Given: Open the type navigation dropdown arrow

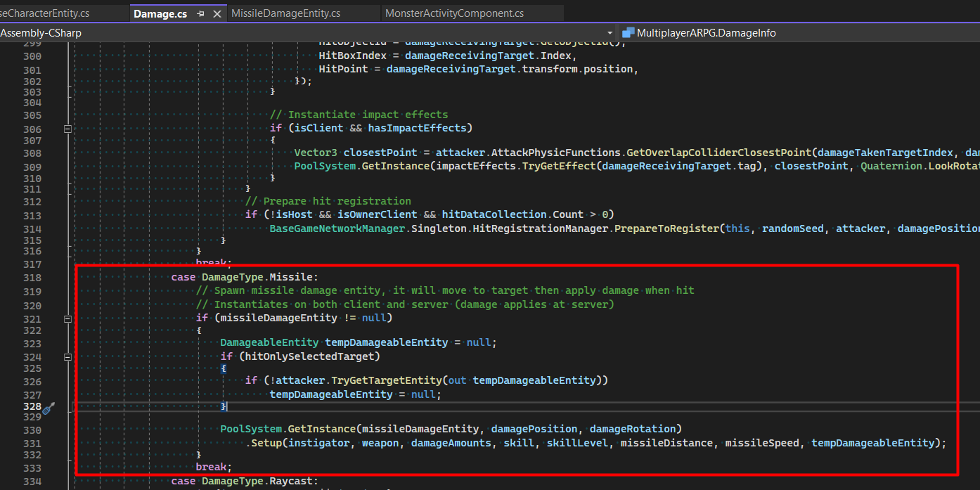Looking at the screenshot, I should [x=609, y=32].
